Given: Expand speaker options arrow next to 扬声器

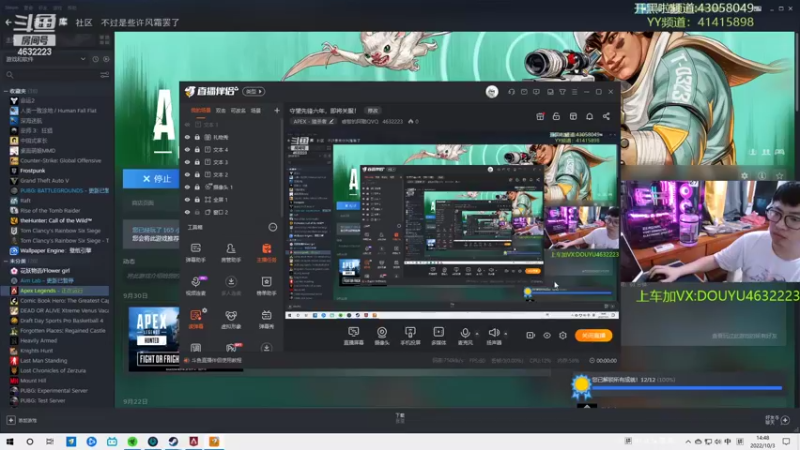Looking at the screenshot, I should click(506, 334).
